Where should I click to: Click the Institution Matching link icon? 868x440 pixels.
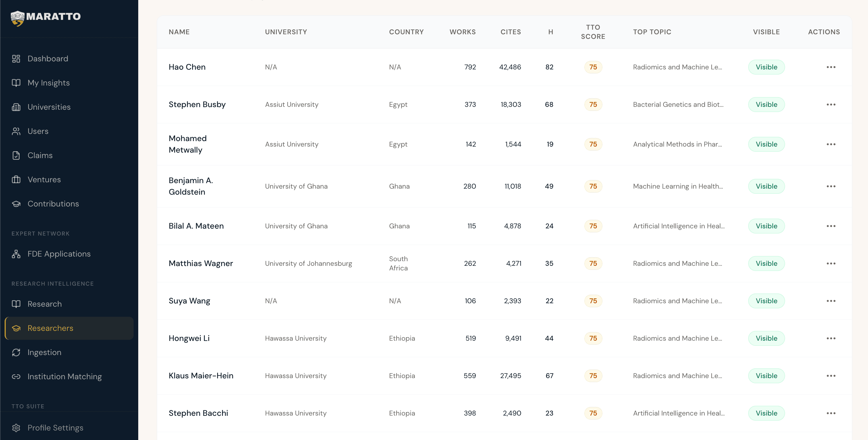point(16,377)
